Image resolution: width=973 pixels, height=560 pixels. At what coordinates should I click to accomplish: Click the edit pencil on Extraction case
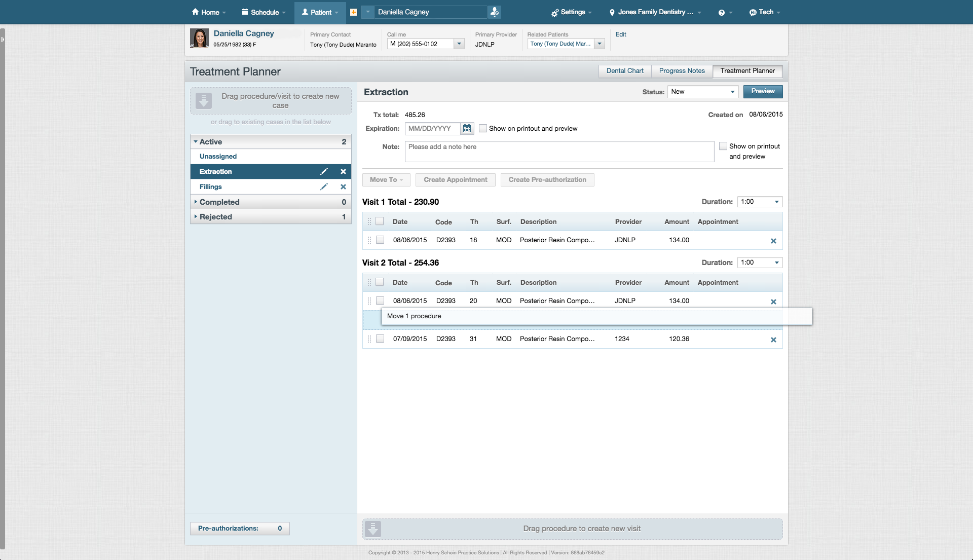(324, 172)
